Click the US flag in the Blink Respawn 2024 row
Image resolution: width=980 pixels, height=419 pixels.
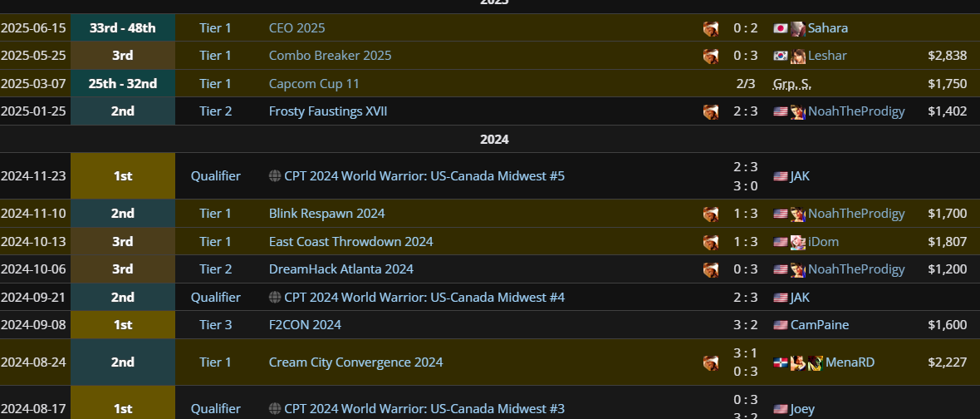[780, 214]
